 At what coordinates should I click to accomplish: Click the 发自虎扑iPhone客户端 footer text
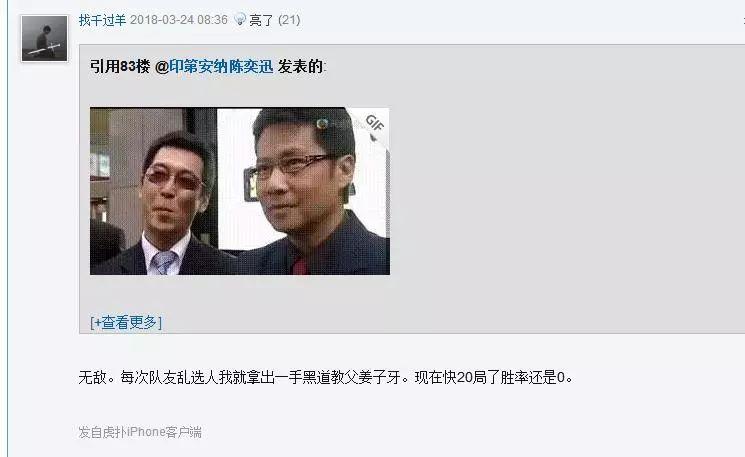click(140, 432)
